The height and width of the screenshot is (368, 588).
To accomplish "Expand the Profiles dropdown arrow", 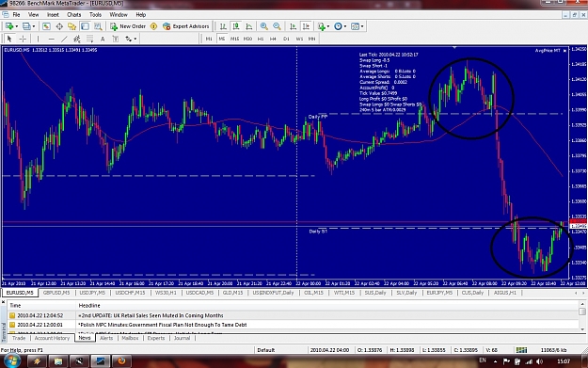I will (33, 26).
